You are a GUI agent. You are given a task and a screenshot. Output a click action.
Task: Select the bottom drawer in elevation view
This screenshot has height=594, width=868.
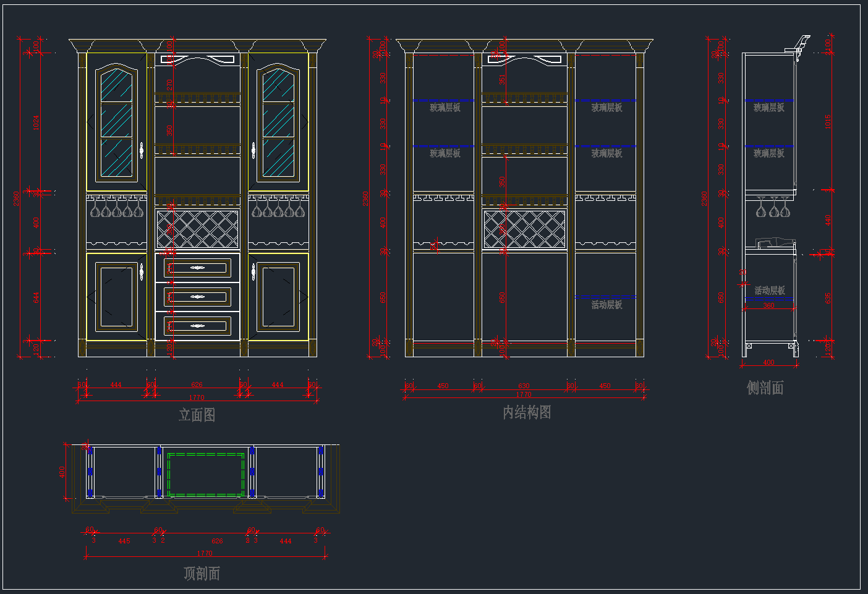[x=197, y=326]
